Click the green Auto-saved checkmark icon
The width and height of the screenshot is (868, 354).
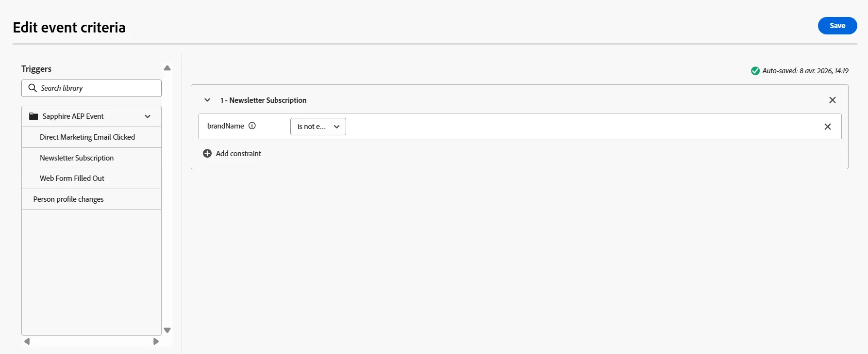pyautogui.click(x=755, y=71)
